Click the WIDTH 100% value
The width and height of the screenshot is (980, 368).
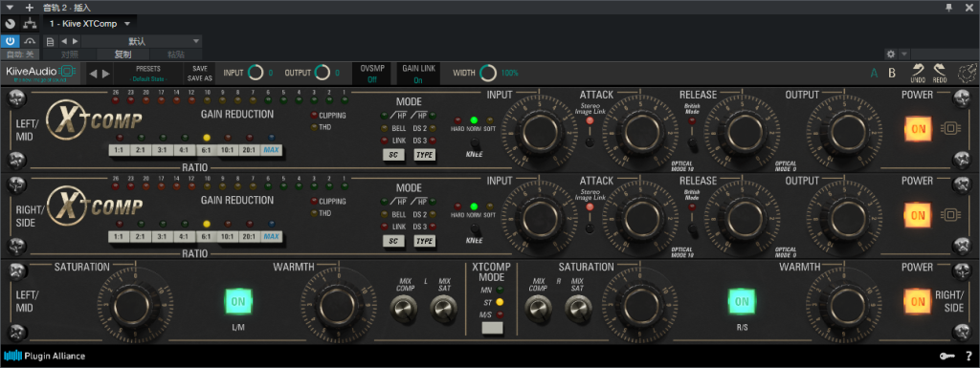tap(509, 73)
